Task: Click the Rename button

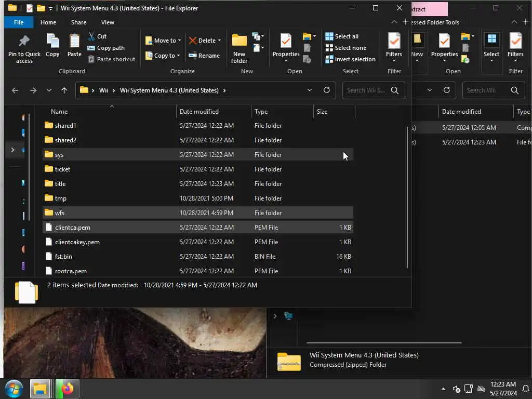Action: [x=204, y=55]
